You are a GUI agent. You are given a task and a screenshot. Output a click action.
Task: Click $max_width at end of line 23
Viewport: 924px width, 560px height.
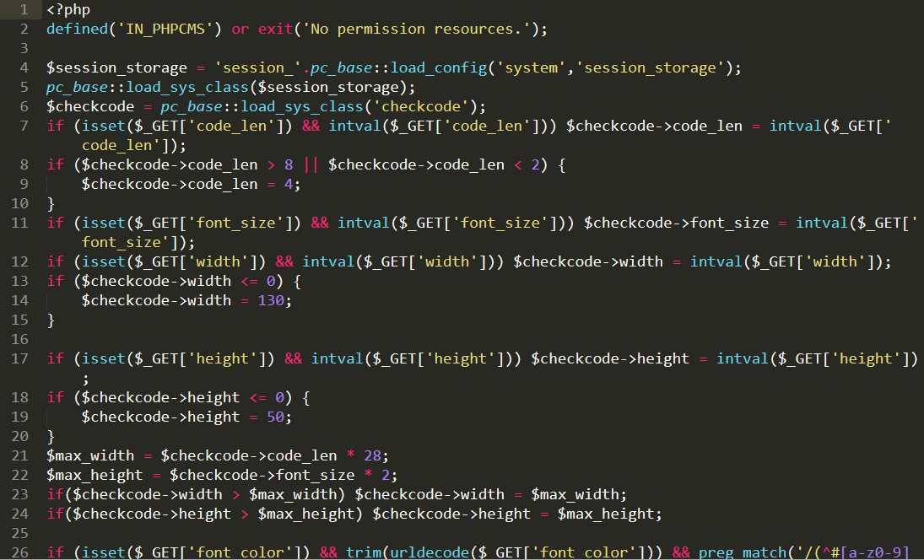575,494
